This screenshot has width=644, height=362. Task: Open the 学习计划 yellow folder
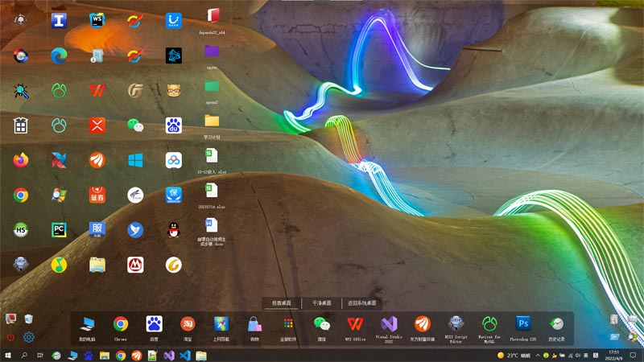click(212, 121)
